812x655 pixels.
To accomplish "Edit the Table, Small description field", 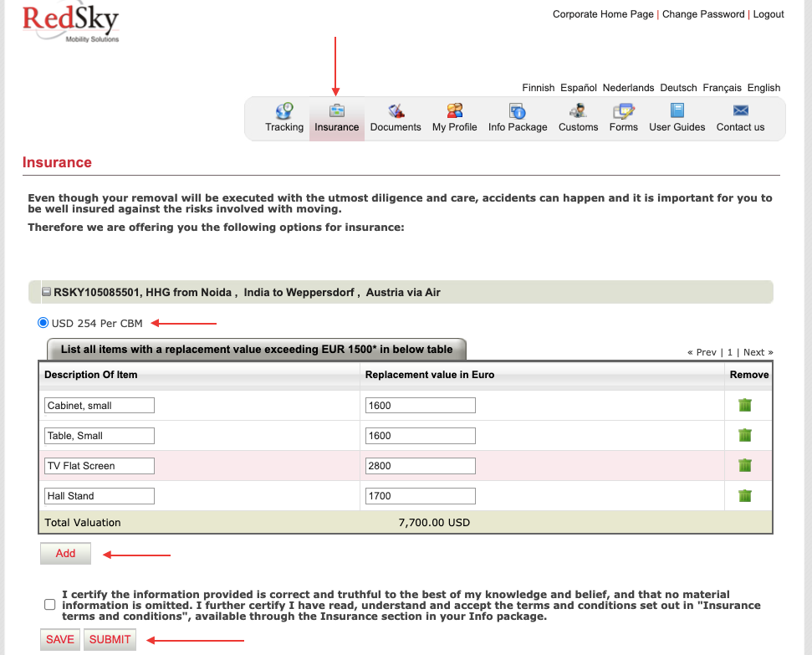I will pyautogui.click(x=100, y=435).
